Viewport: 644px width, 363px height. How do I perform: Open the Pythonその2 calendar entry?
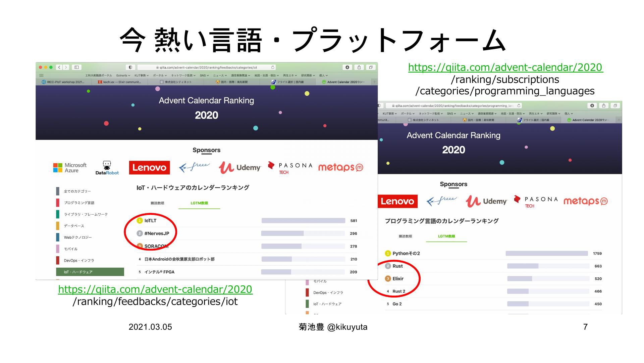click(x=406, y=254)
